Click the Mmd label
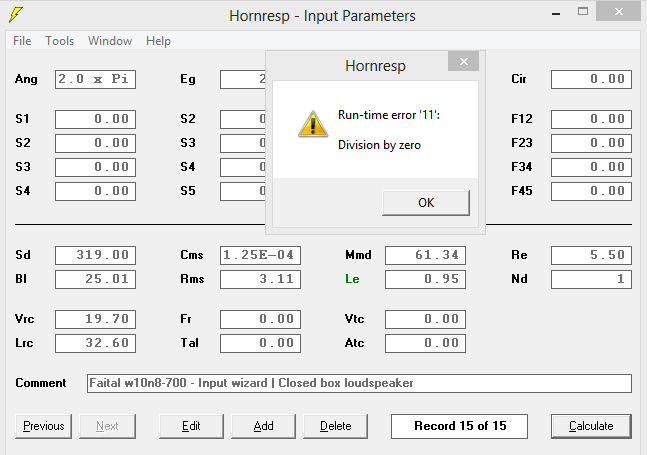 click(358, 255)
